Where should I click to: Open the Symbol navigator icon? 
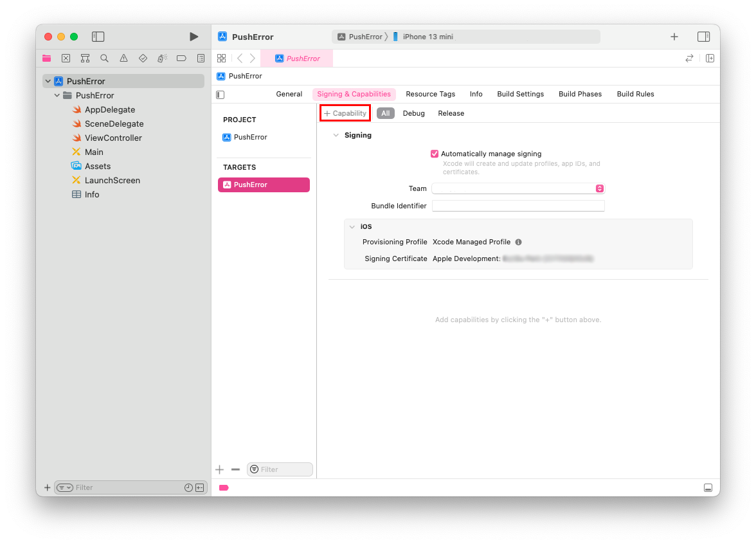[x=85, y=59]
